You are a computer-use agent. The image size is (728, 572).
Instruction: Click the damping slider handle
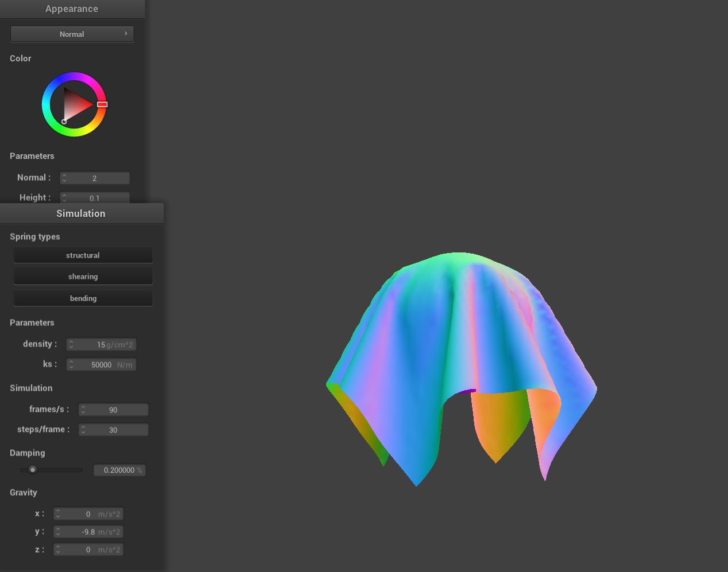click(x=33, y=470)
